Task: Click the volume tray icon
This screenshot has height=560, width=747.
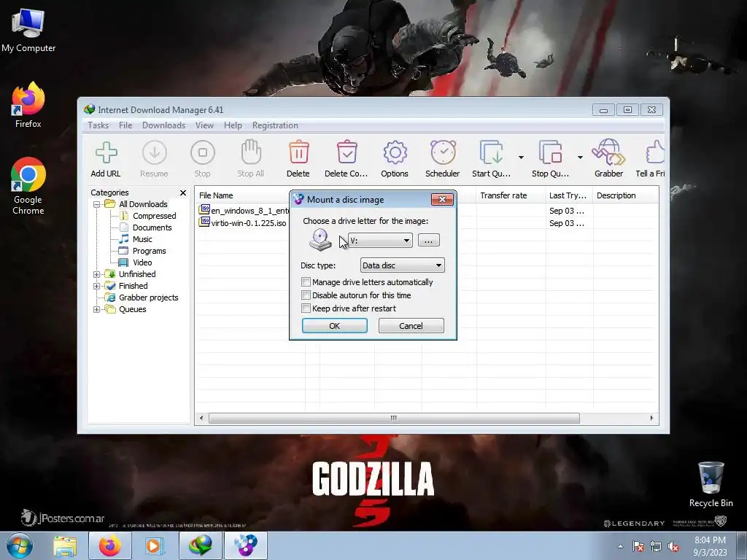Action: pyautogui.click(x=673, y=547)
